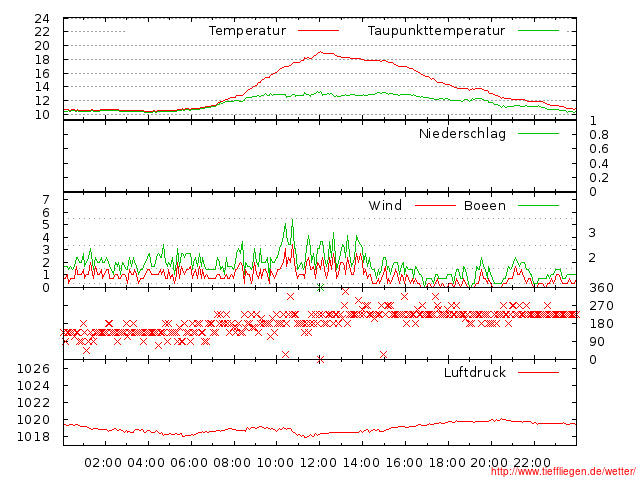Click the Luftdruck legend label
The height and width of the screenshot is (480, 640).
(x=475, y=372)
